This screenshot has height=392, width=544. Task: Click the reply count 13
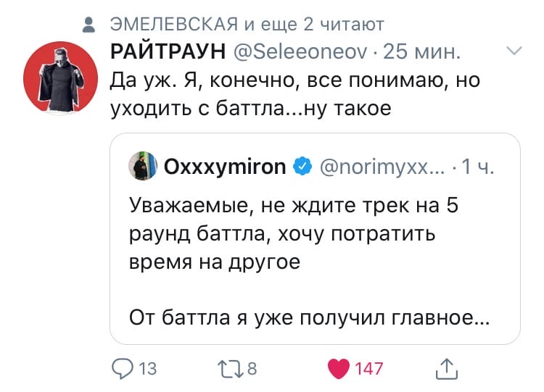pyautogui.click(x=147, y=369)
